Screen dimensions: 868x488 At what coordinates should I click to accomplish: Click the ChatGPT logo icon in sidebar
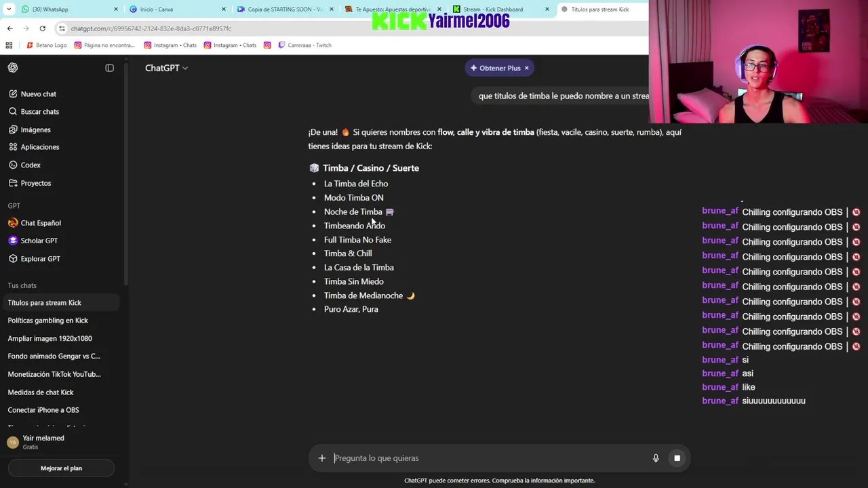click(13, 68)
